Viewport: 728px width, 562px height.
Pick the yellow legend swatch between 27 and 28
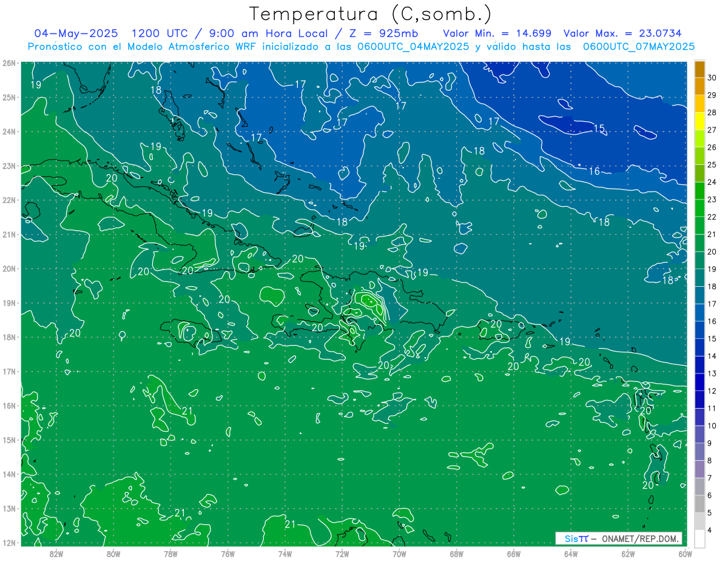point(699,121)
